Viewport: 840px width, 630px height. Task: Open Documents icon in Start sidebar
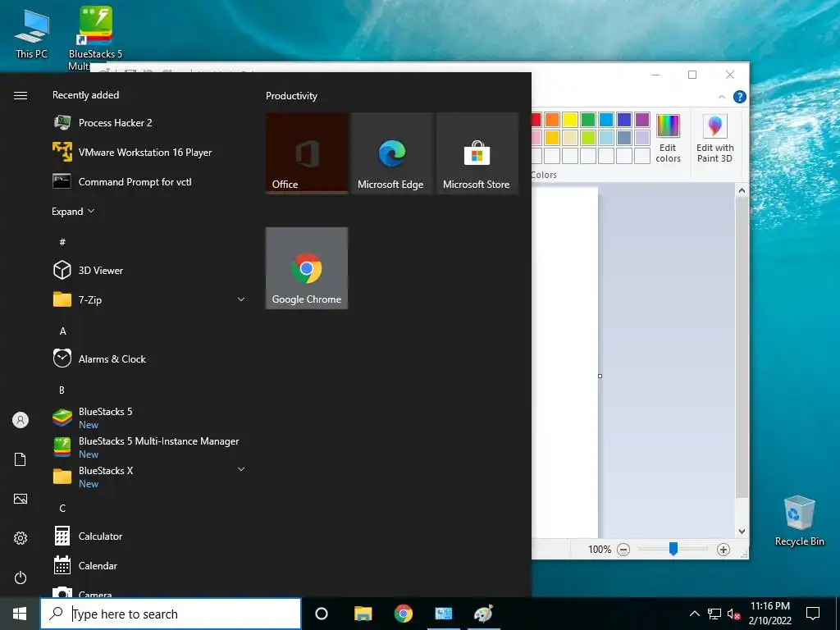[21, 459]
